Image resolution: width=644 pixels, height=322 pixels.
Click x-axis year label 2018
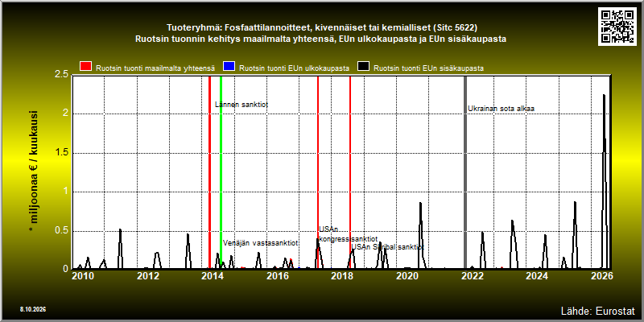(x=342, y=276)
